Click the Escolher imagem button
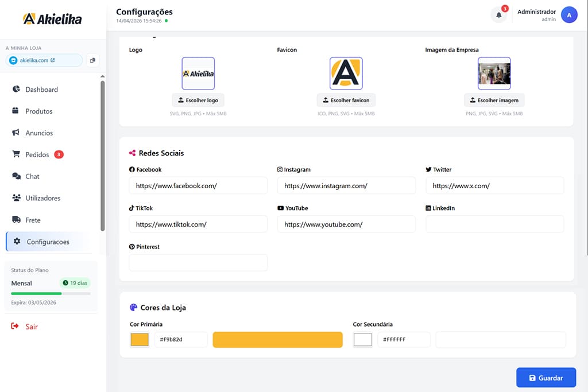588x392 pixels. (494, 100)
